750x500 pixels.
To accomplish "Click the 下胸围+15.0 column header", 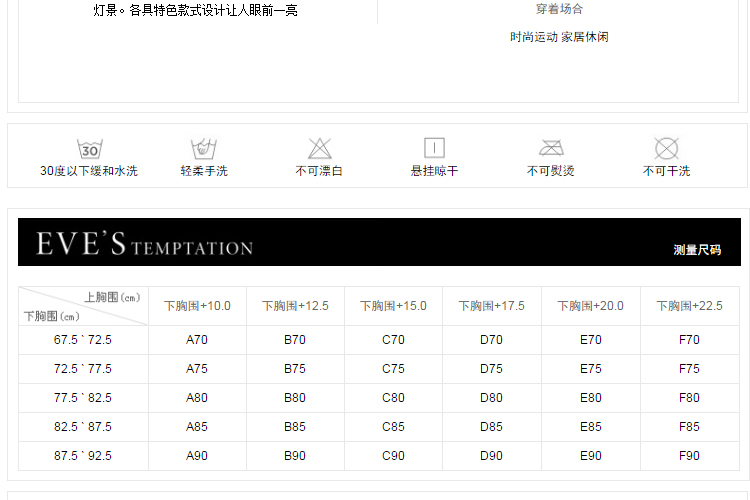I will (393, 306).
